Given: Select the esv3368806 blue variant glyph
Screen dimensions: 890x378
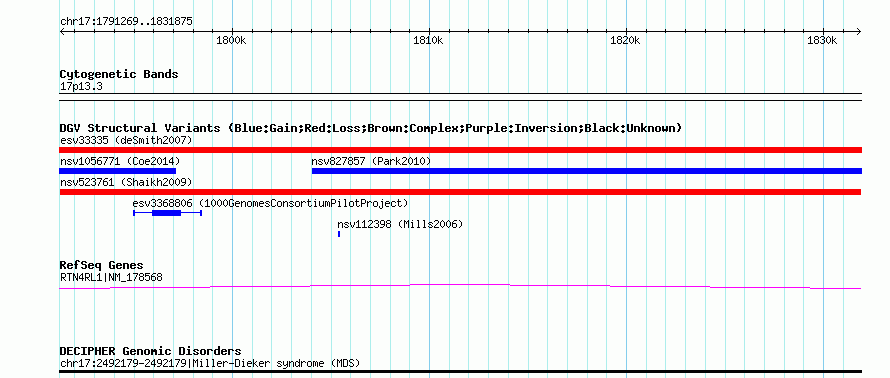Looking at the screenshot, I should [x=167, y=213].
